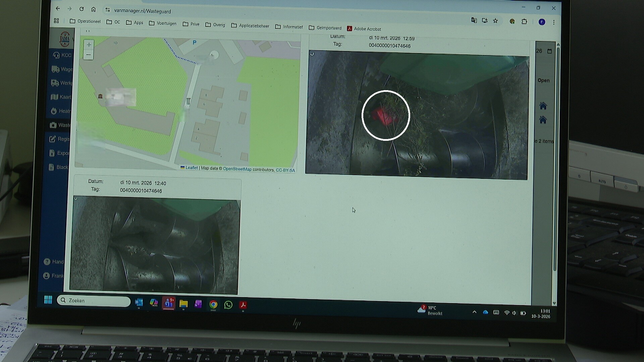Screen dimensions: 644x362
Task: Open the calendar date picker icon
Action: pyautogui.click(x=549, y=51)
